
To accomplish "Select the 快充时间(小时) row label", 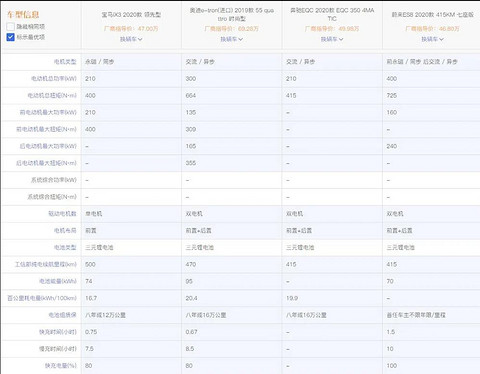I will [58, 332].
